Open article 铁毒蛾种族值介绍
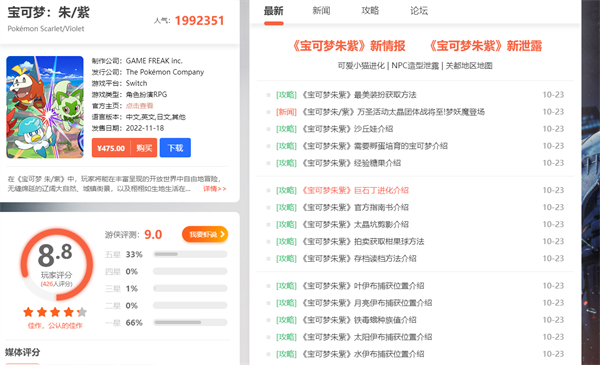 click(359, 320)
